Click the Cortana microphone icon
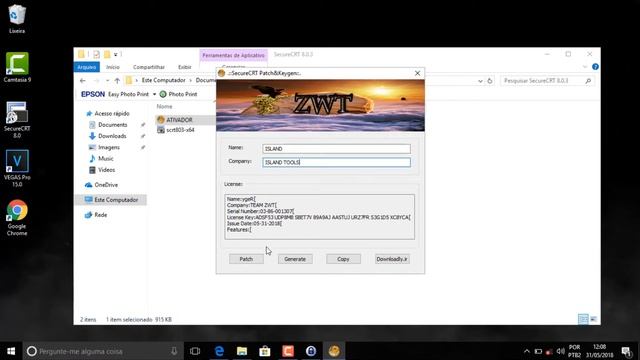The height and width of the screenshot is (360, 640). (174, 351)
